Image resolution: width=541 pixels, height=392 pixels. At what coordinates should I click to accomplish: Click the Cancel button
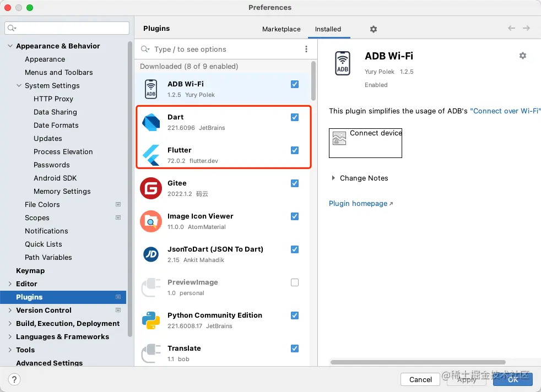tap(420, 379)
